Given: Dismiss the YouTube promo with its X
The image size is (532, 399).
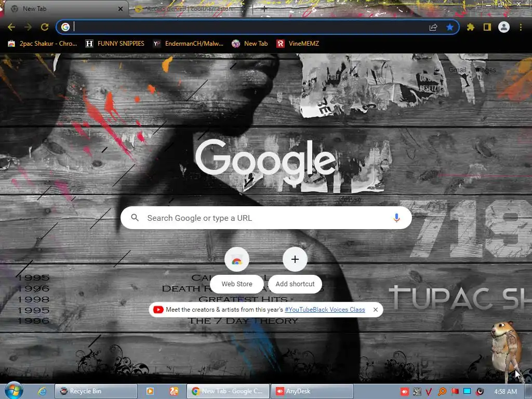Looking at the screenshot, I should pos(375,310).
